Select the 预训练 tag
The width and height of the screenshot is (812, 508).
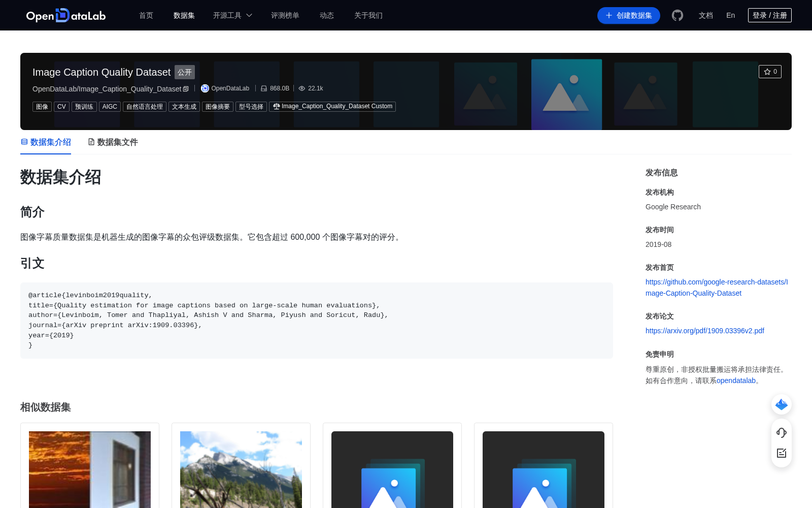click(84, 107)
